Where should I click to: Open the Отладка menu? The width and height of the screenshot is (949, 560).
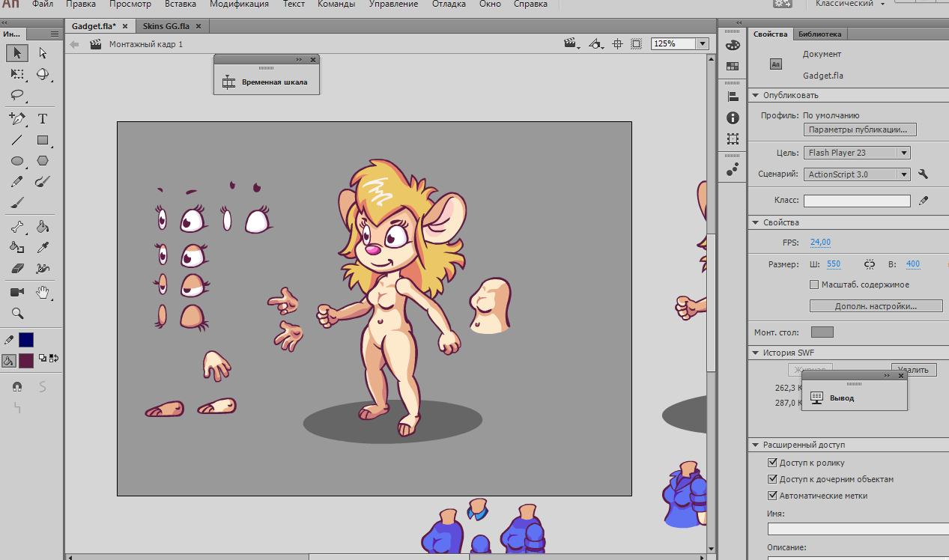449,4
